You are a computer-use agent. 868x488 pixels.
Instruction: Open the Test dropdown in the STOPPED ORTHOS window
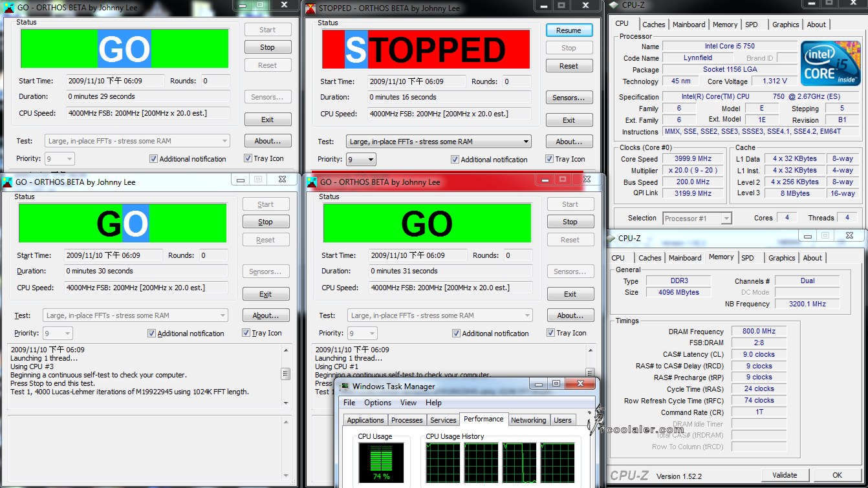tap(439, 142)
